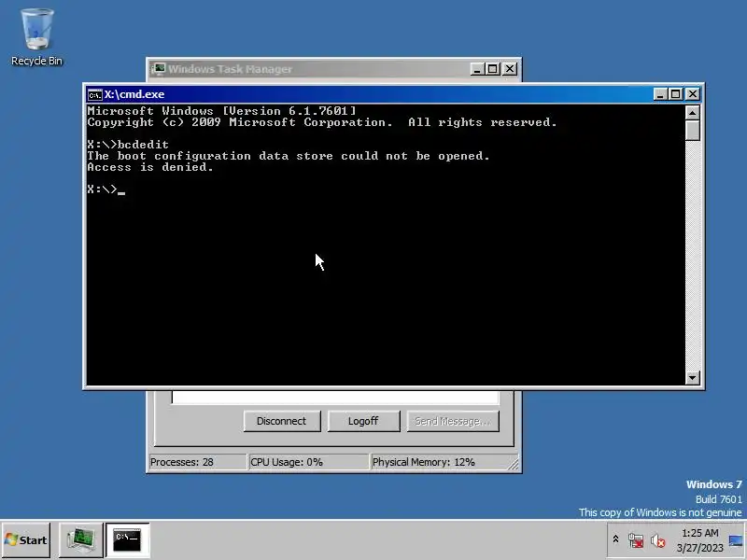Open the clock showing 1:25 AM
747x560 pixels.
(699, 533)
